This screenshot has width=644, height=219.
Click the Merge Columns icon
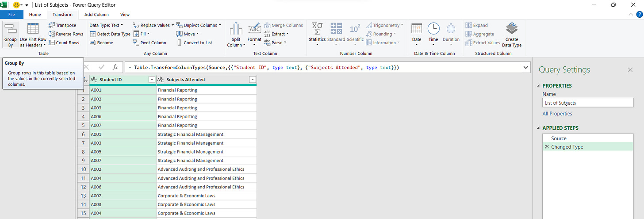click(x=267, y=25)
